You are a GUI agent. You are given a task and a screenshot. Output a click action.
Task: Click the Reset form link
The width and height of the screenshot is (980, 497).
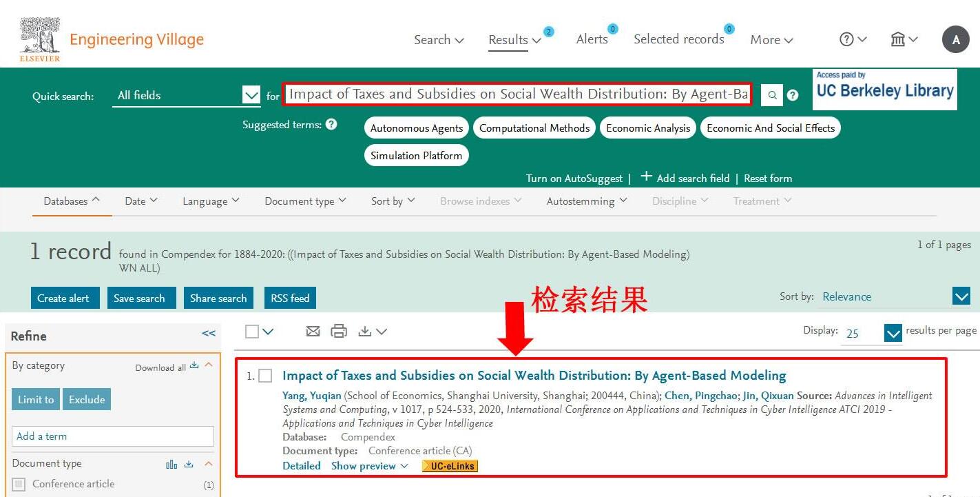point(768,179)
